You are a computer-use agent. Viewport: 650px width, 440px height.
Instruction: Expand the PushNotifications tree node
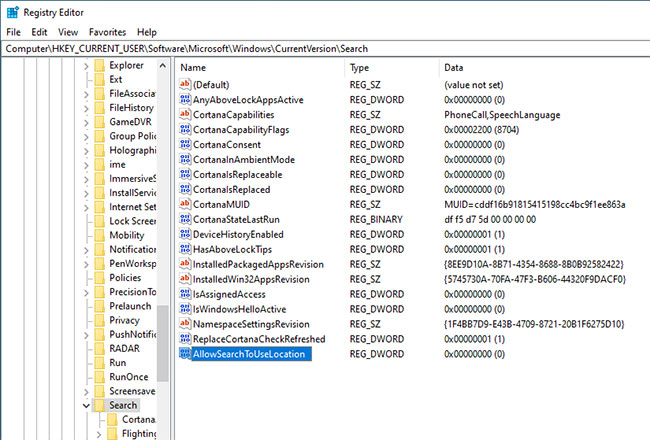86,335
